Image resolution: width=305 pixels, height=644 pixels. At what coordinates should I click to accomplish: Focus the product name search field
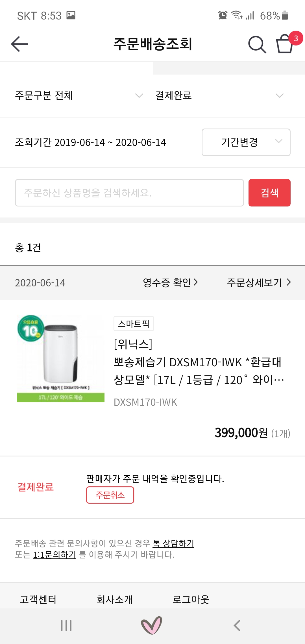pos(129,193)
